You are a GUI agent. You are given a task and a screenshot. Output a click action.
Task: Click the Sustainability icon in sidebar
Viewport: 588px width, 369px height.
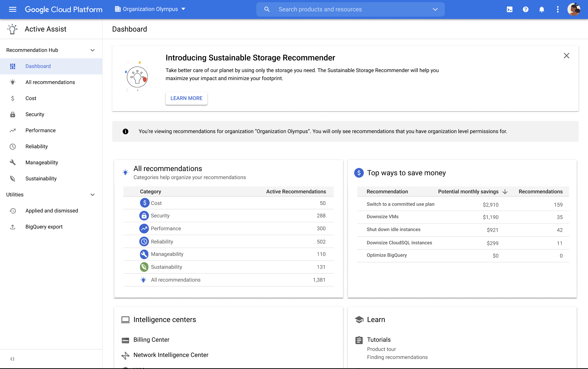(x=12, y=178)
